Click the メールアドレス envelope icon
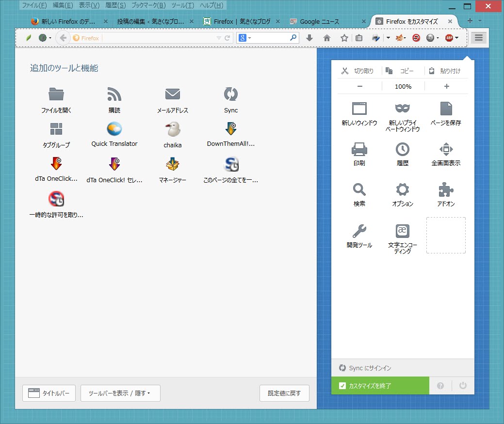 (173, 94)
